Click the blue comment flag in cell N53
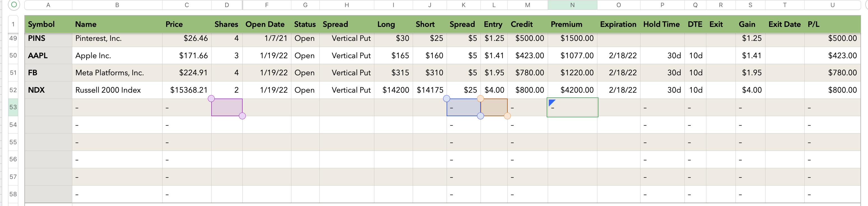Viewport: 868px width, 206px height. point(551,102)
